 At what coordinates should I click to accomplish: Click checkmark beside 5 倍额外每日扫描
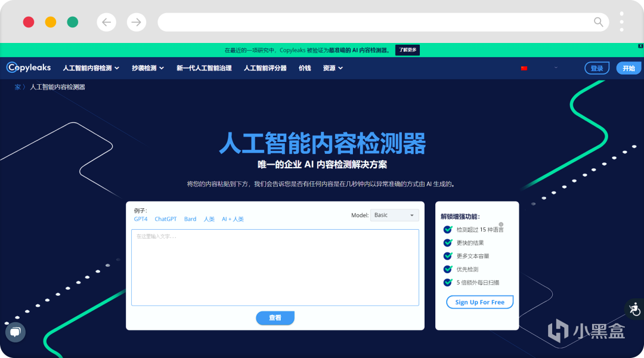click(x=448, y=282)
